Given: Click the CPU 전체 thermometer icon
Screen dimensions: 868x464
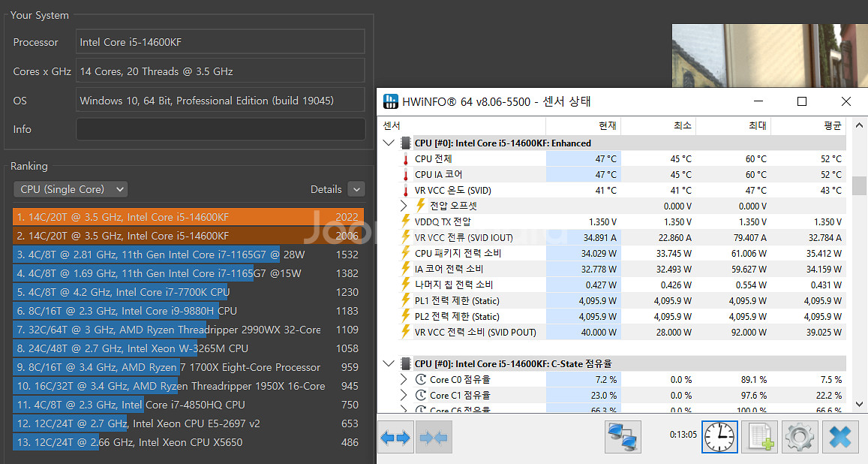Looking at the screenshot, I should (406, 159).
